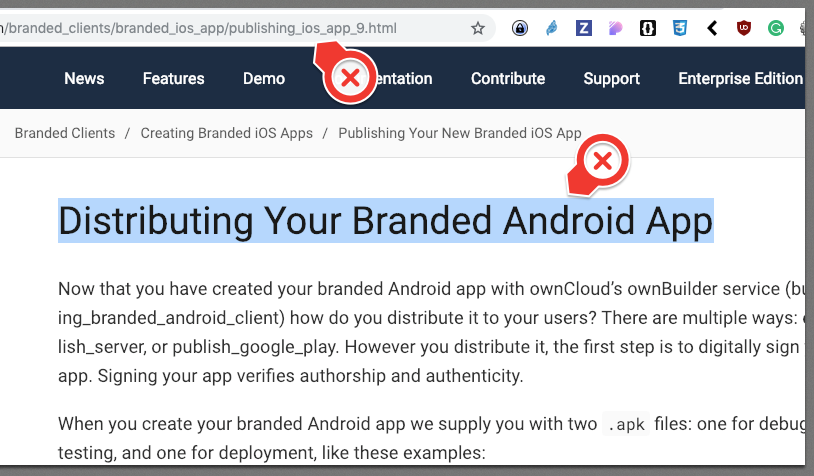Open the black curly braces extension
This screenshot has width=814, height=476.
pos(647,28)
